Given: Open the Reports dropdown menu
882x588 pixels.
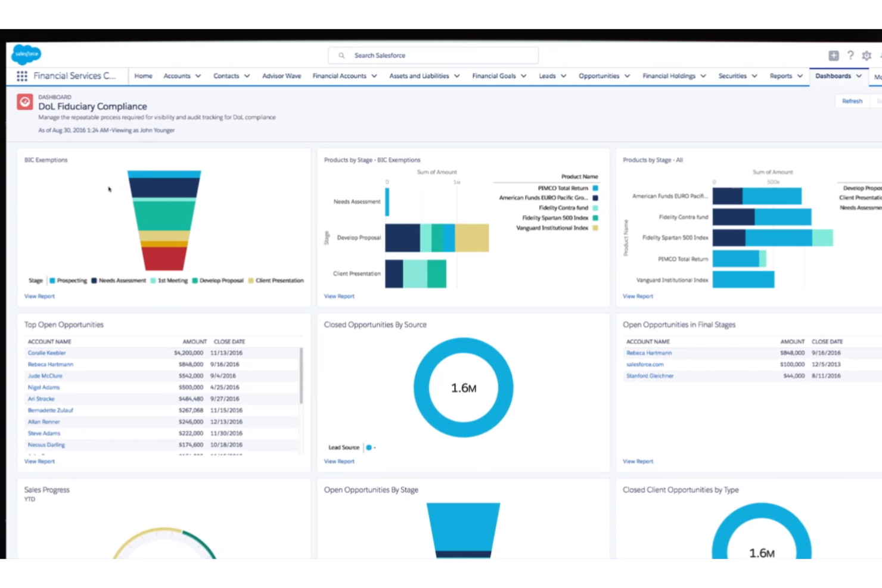Looking at the screenshot, I should 785,76.
